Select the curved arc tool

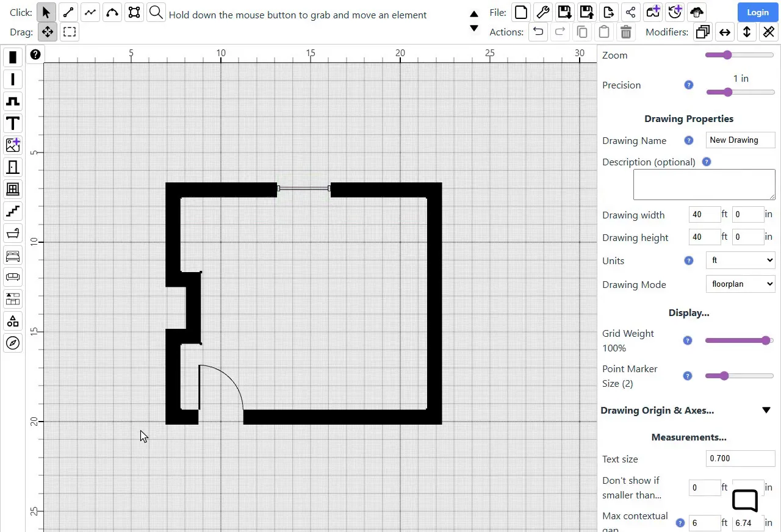pyautogui.click(x=112, y=12)
